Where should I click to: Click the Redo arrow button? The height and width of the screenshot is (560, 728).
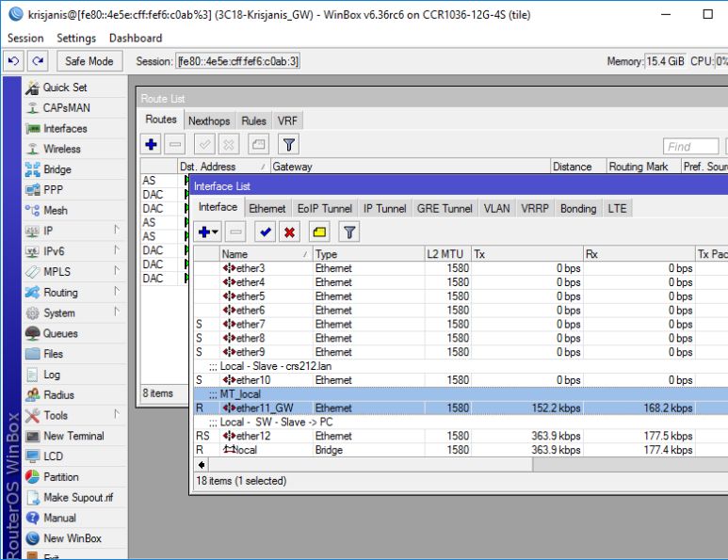click(x=38, y=61)
